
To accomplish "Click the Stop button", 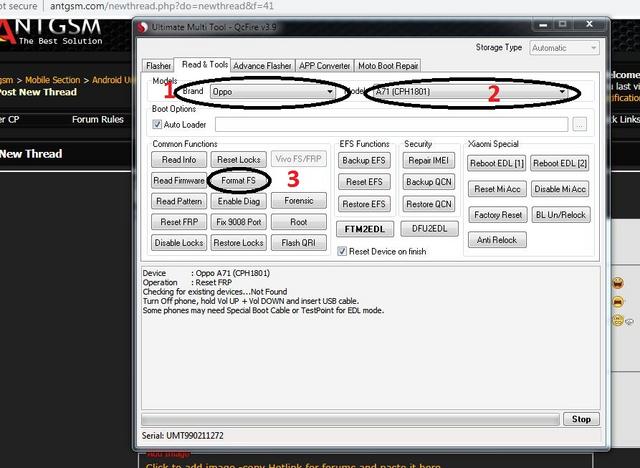I will click(581, 419).
